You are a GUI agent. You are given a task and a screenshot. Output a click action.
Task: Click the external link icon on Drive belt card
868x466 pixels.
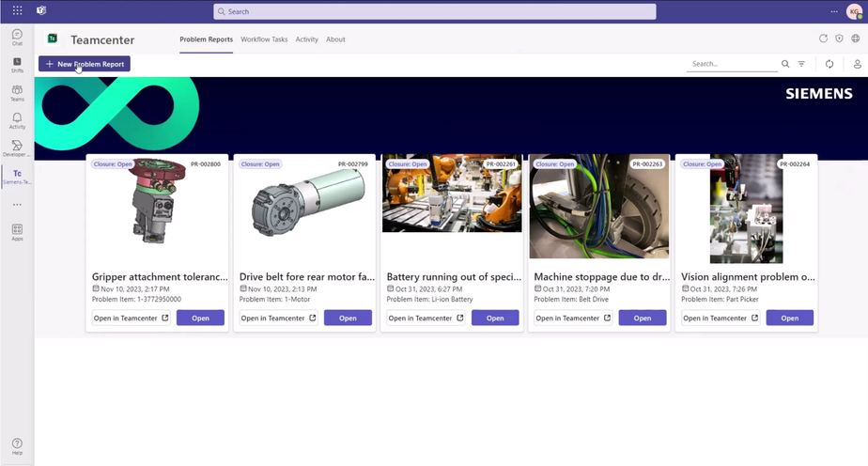point(312,318)
